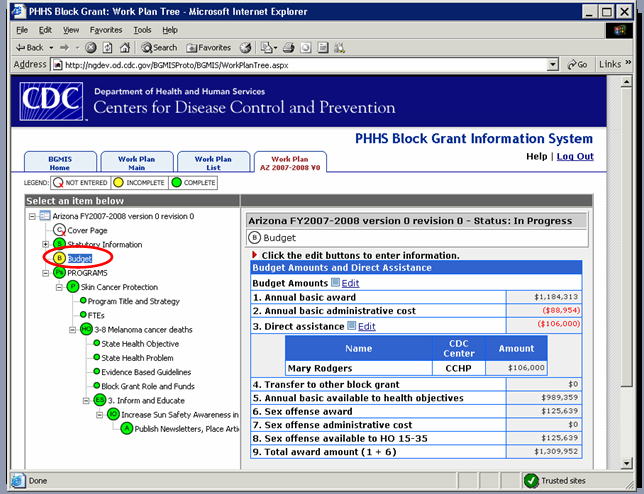Viewport: 644px width, 494px height.
Task: Click the IE Home toolbar icon
Action: point(123,47)
